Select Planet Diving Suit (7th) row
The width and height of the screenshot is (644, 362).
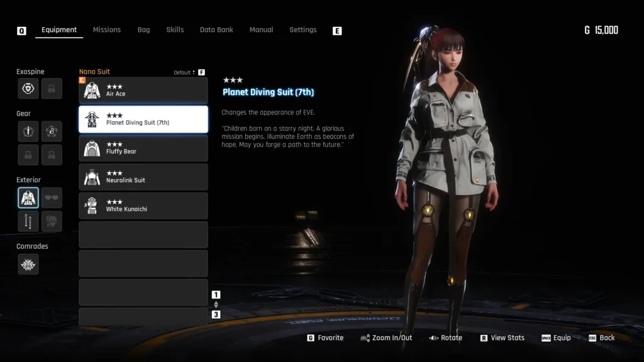point(143,119)
